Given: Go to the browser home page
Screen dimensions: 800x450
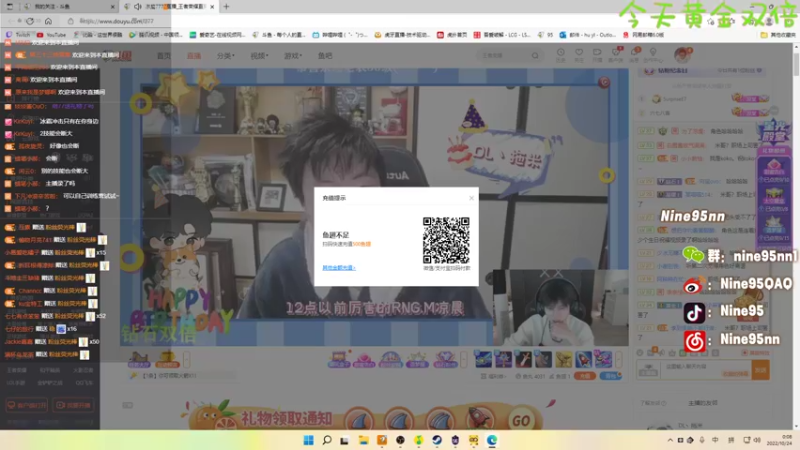Looking at the screenshot, I should point(48,21).
